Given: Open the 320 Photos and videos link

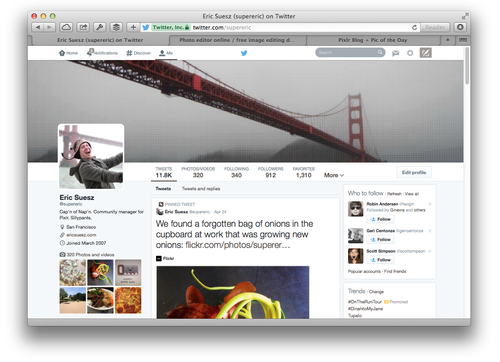Looking at the screenshot, I should coord(90,255).
